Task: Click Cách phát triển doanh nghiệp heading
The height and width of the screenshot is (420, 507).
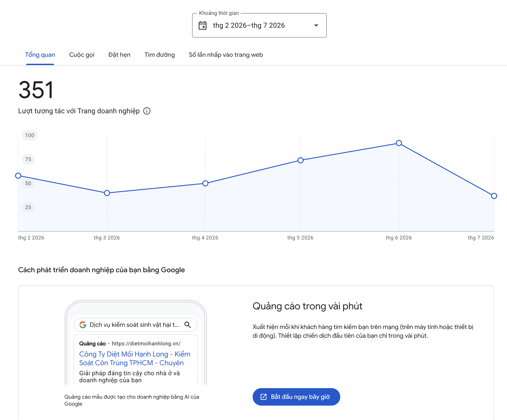Action: (101, 270)
